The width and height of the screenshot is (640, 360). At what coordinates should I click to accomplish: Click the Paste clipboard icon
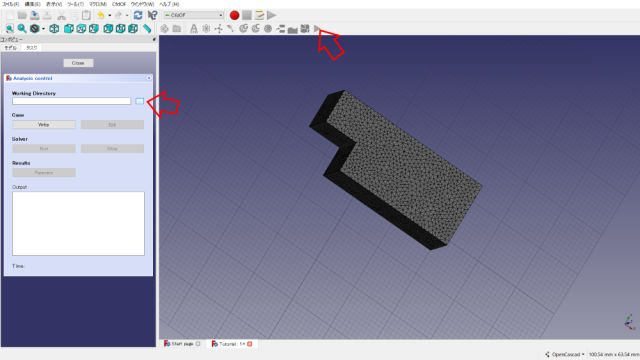pyautogui.click(x=86, y=16)
